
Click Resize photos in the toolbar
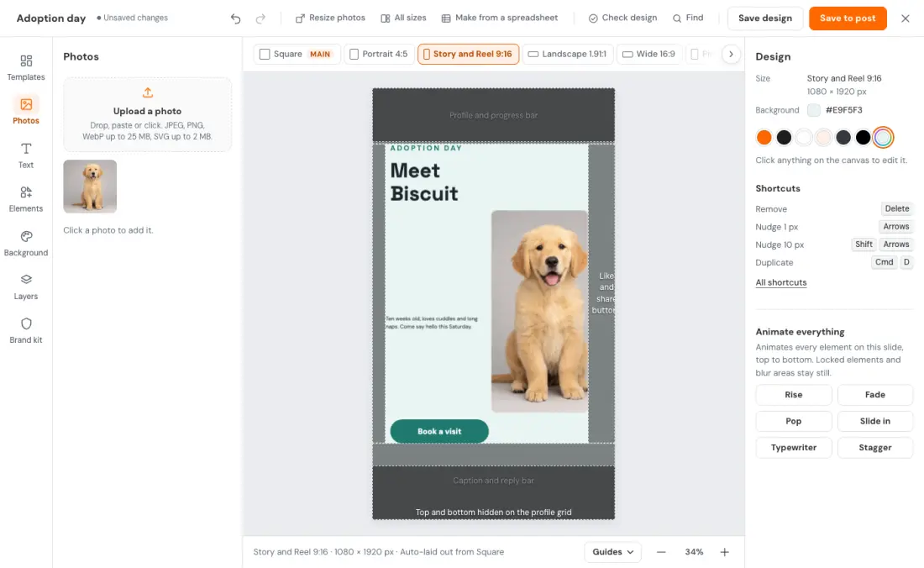330,18
